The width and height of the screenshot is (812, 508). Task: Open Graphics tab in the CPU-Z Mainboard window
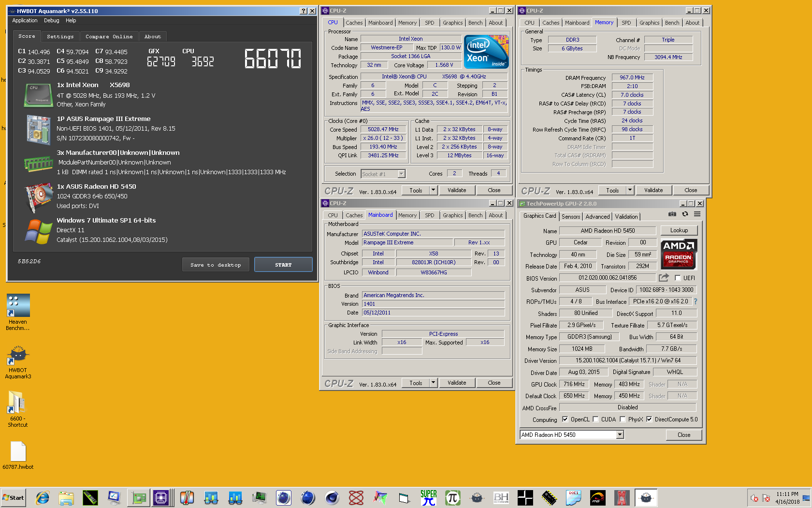453,215
